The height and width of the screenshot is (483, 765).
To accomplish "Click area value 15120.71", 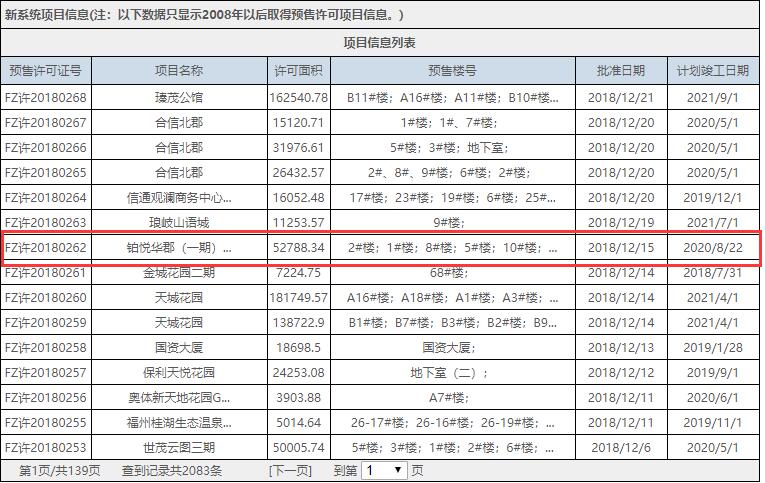I will point(299,122).
